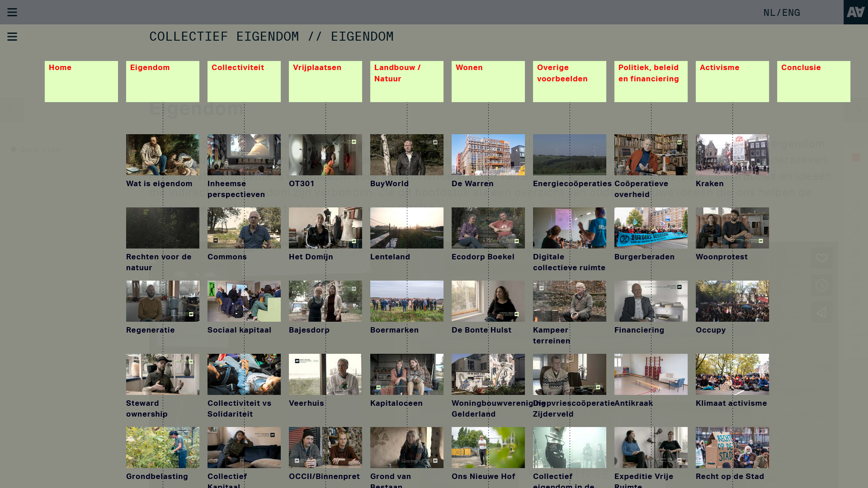868x488 pixels.
Task: Click the Veerhuis link text
Action: tap(307, 403)
